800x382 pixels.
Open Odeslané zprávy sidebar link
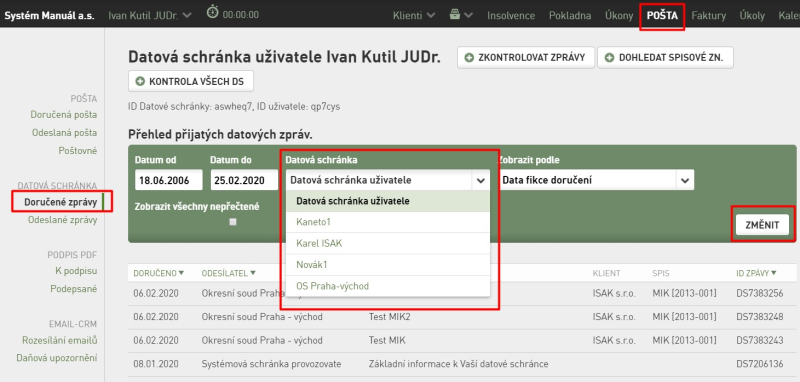(63, 220)
